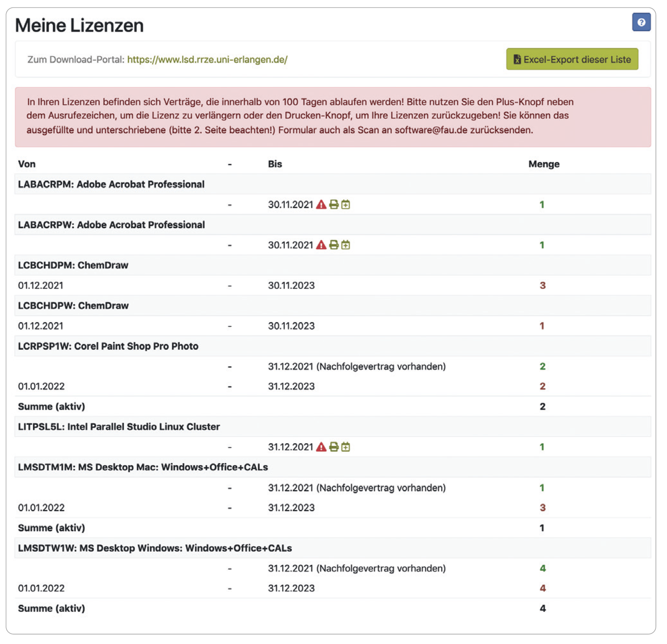Click the Menge column header
Image resolution: width=667 pixels, height=644 pixels.
coord(543,164)
